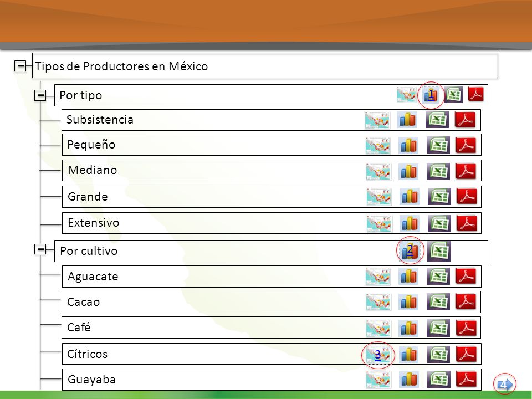View the map for Subsistencia
Image resolution: width=532 pixels, height=399 pixels.
coord(377,120)
